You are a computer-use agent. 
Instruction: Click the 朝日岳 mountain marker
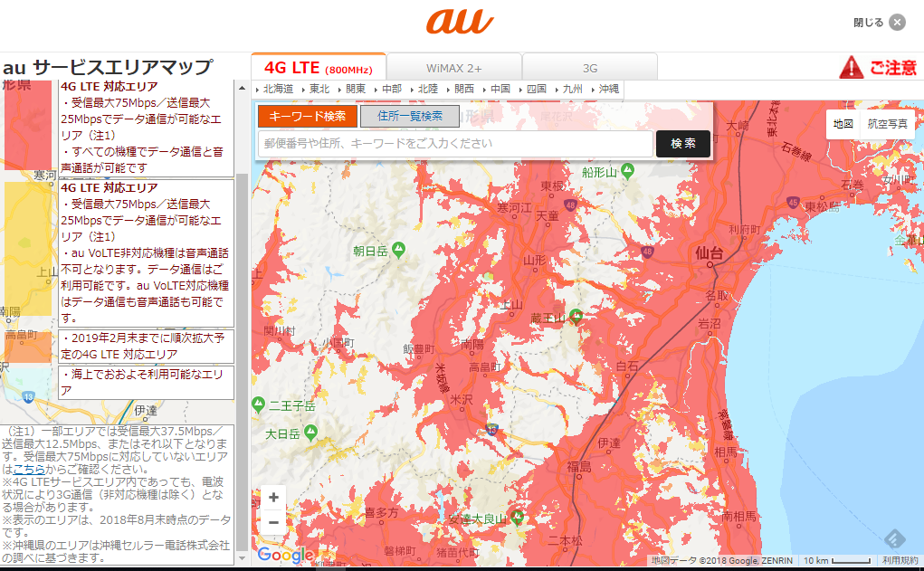point(398,250)
